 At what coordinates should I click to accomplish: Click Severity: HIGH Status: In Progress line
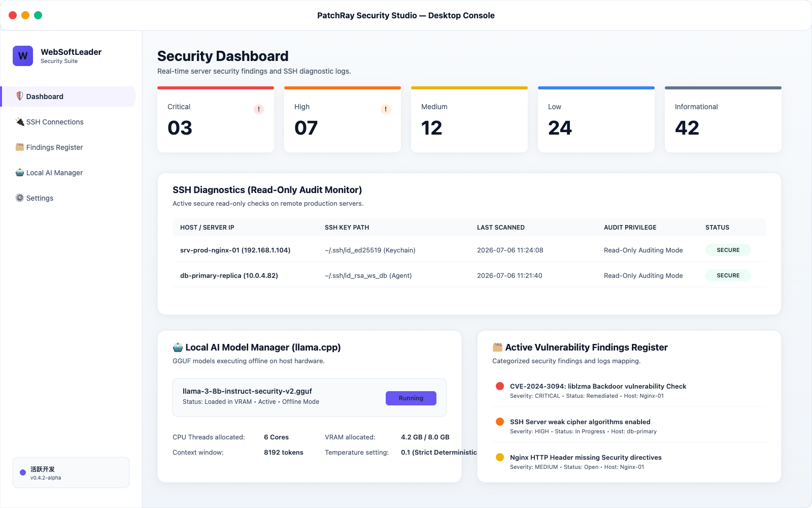pos(583,431)
